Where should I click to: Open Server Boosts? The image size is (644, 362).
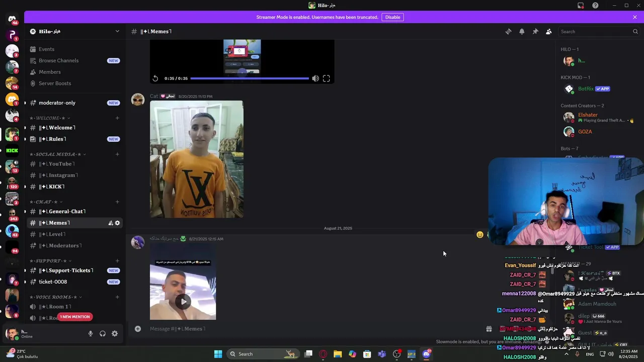[74, 83]
